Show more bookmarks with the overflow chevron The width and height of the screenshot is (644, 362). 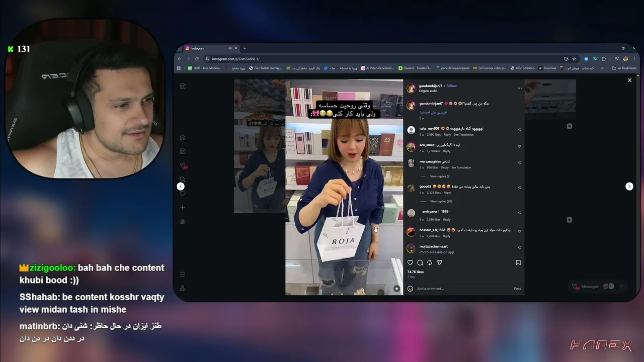(x=602, y=68)
